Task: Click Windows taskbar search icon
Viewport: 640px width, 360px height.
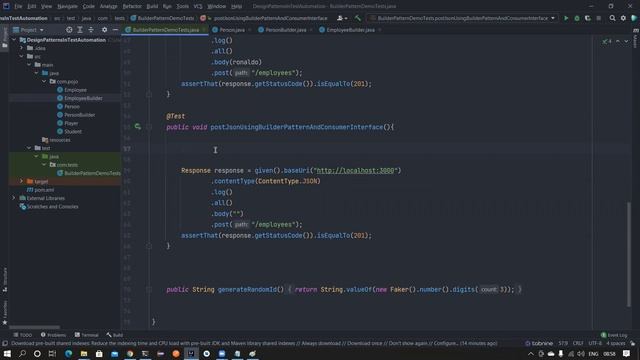Action: tap(22, 353)
